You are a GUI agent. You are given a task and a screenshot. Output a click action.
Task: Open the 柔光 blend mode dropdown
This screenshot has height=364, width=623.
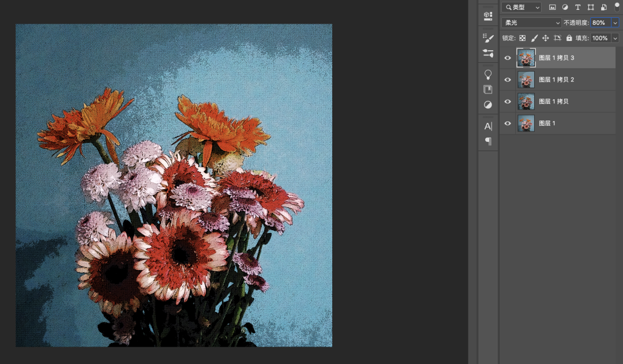click(531, 22)
